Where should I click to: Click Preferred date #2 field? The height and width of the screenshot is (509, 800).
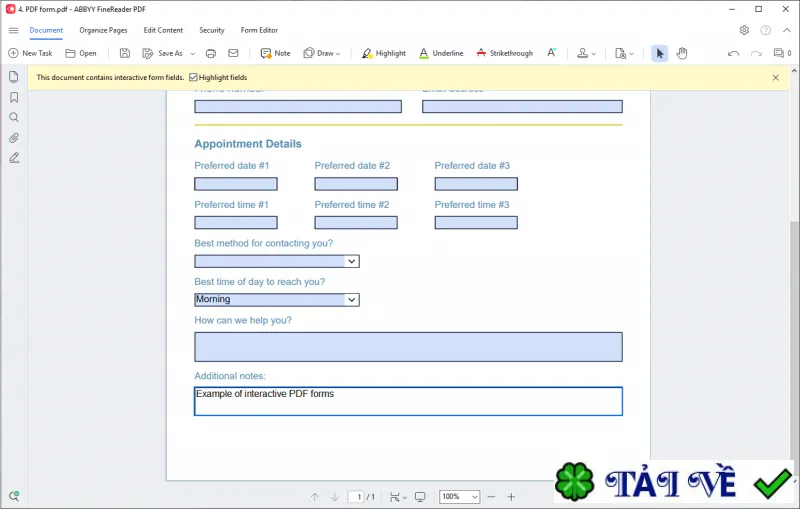point(356,184)
